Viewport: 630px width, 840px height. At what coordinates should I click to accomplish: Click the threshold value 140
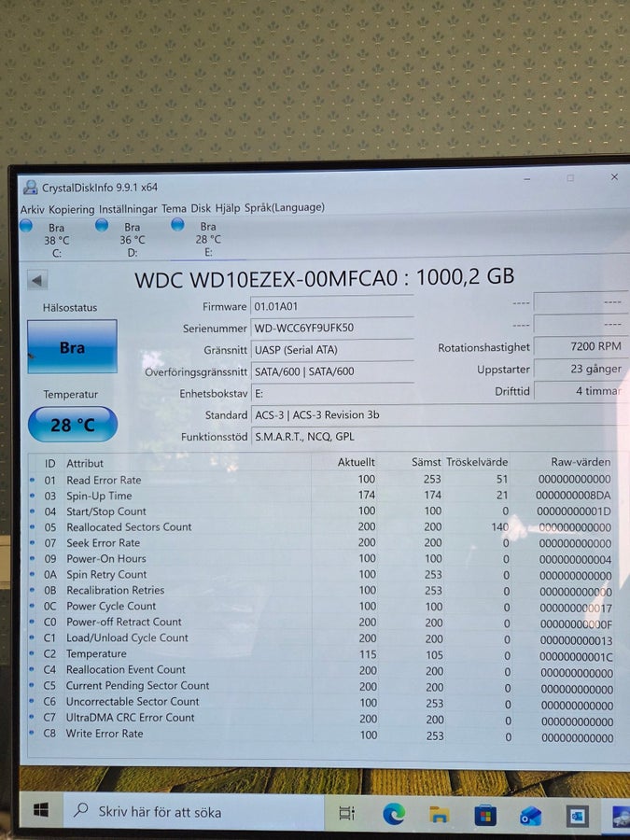pyautogui.click(x=500, y=527)
